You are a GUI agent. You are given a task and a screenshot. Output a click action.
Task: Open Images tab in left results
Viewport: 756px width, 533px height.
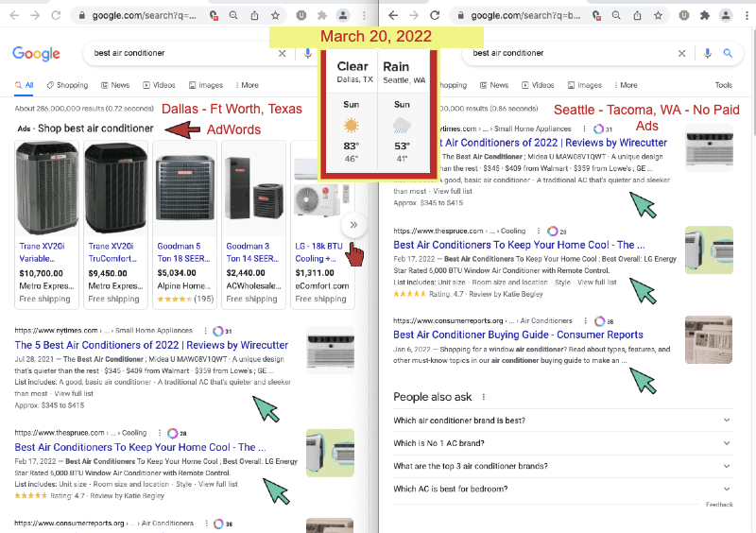point(206,85)
